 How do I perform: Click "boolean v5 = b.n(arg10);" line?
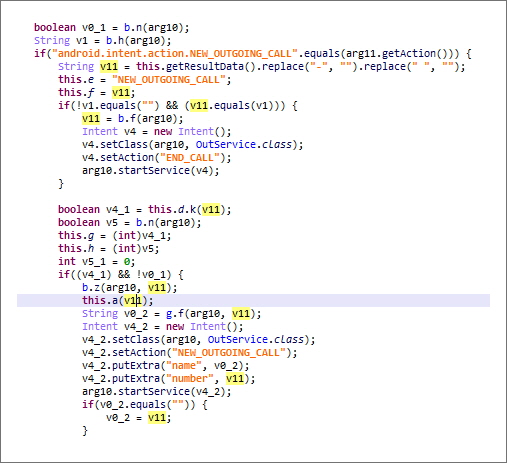pos(130,222)
